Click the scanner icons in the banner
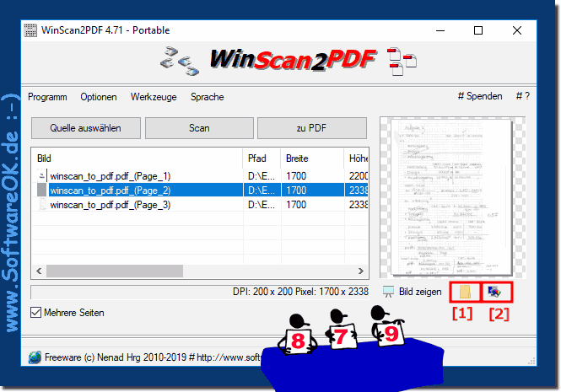Image resolution: width=561 pixels, height=392 pixels. (x=179, y=61)
